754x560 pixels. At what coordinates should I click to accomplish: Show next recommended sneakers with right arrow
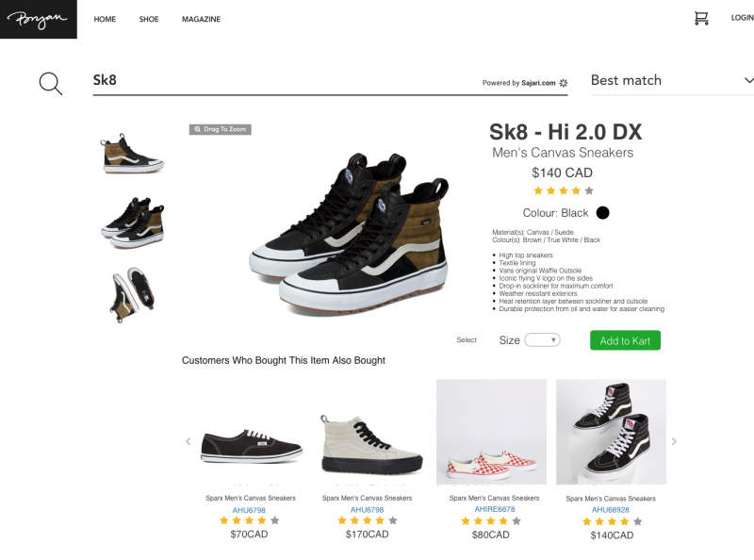(x=674, y=440)
